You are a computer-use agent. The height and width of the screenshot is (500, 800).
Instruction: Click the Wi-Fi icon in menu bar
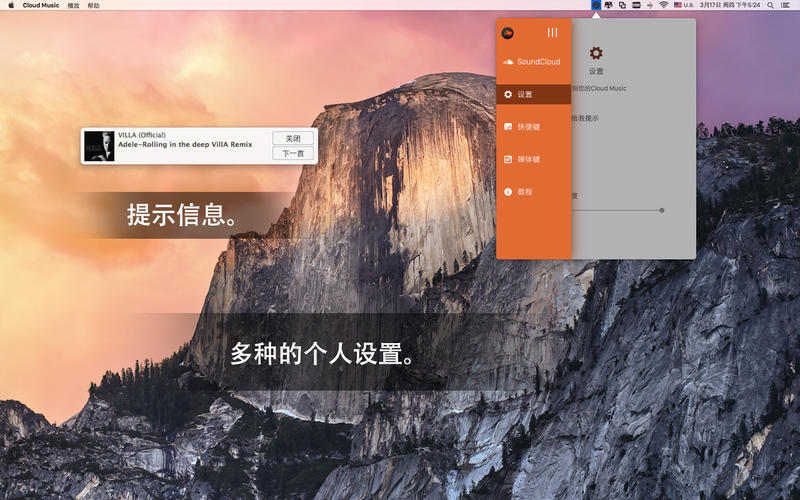pos(664,5)
